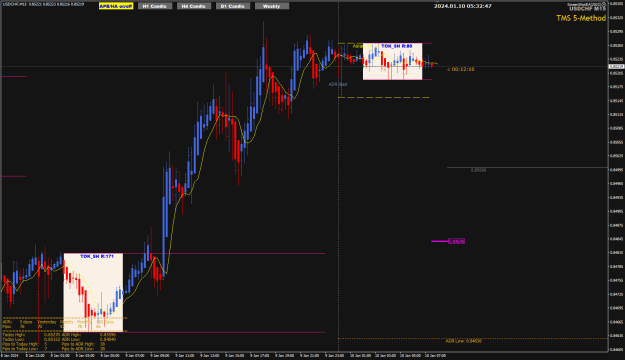
Task: Click the magenta price tag marker
Action: point(456,241)
